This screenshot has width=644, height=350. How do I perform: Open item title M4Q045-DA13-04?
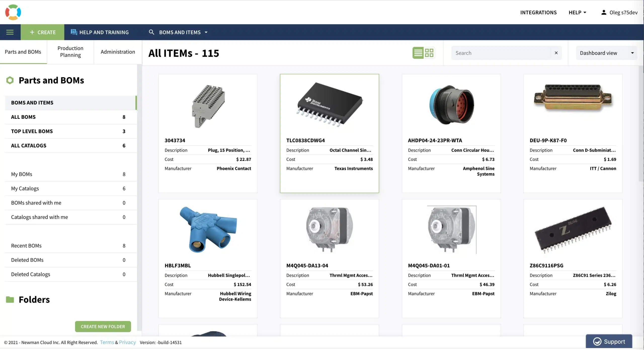307,266
